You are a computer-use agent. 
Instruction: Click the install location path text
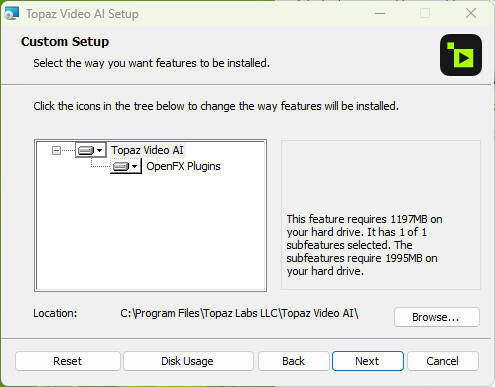coord(239,313)
